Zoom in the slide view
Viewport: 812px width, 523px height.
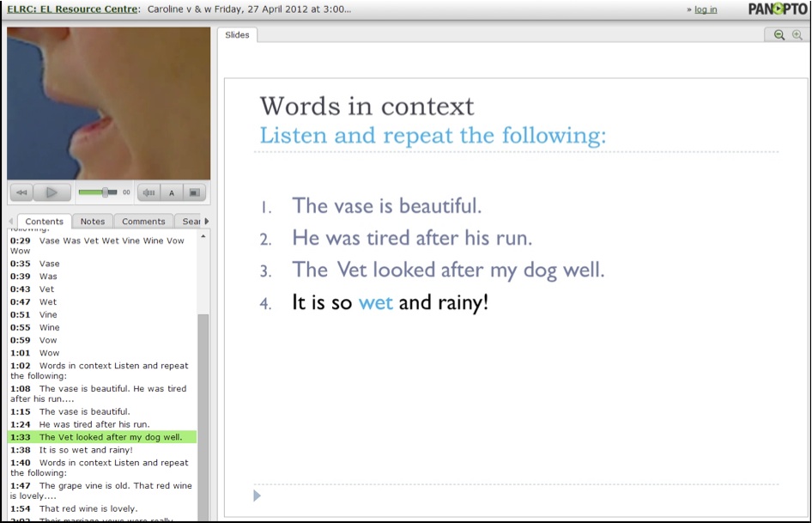click(797, 35)
